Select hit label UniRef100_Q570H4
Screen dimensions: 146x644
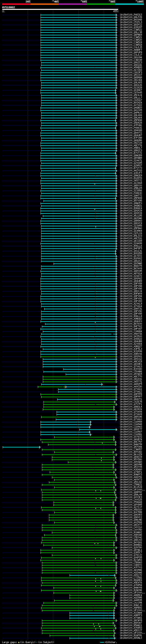(131, 447)
